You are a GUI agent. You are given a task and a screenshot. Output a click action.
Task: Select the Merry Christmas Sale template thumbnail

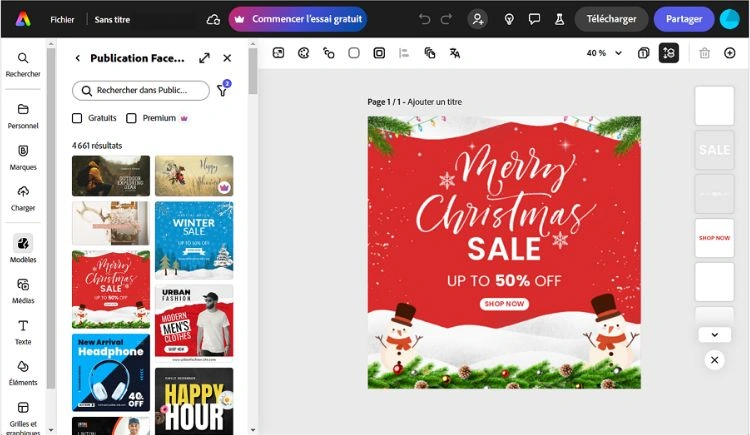click(111, 290)
